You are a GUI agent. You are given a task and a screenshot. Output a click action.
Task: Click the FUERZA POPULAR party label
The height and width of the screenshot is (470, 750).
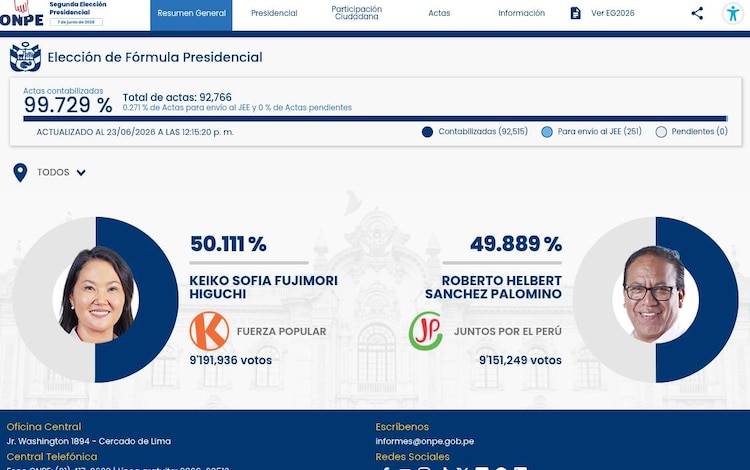point(281,331)
